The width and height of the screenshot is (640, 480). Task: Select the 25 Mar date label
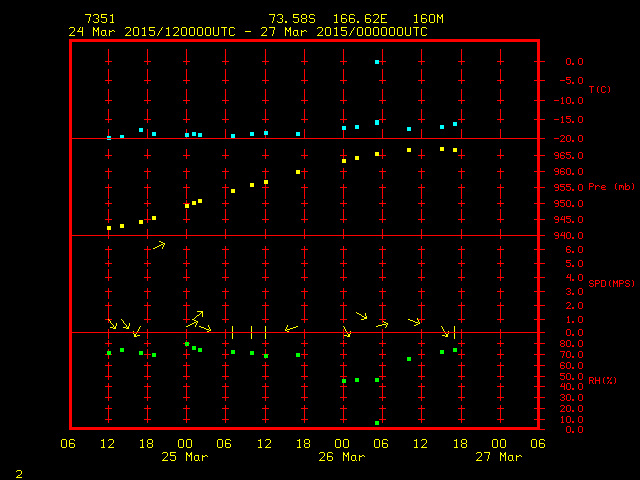186,456
